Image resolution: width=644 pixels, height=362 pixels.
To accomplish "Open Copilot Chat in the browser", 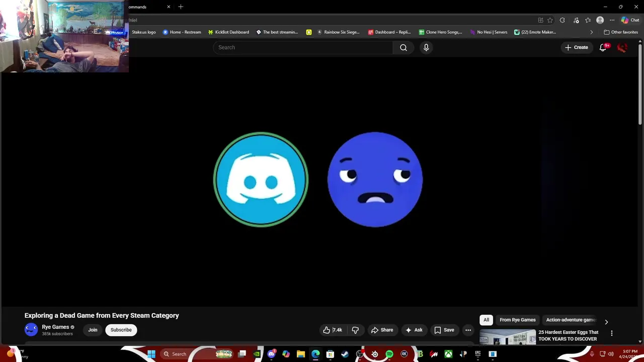I will [x=630, y=20].
